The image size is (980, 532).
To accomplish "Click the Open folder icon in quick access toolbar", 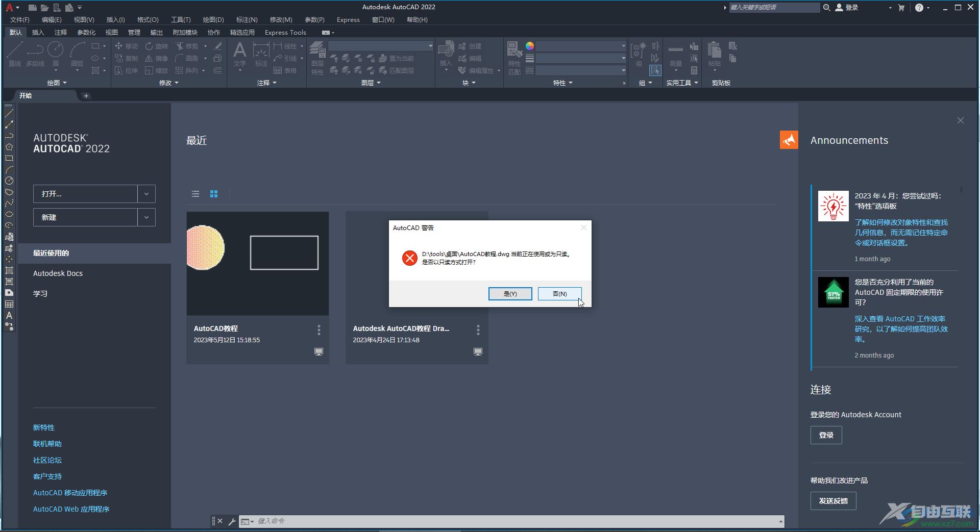I will pos(44,7).
